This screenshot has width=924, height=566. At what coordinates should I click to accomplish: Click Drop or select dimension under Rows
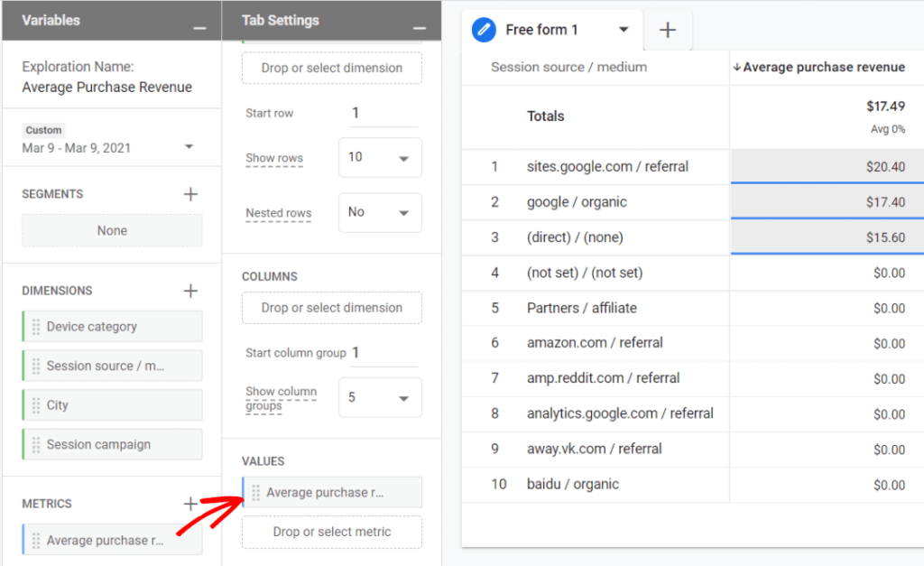331,68
